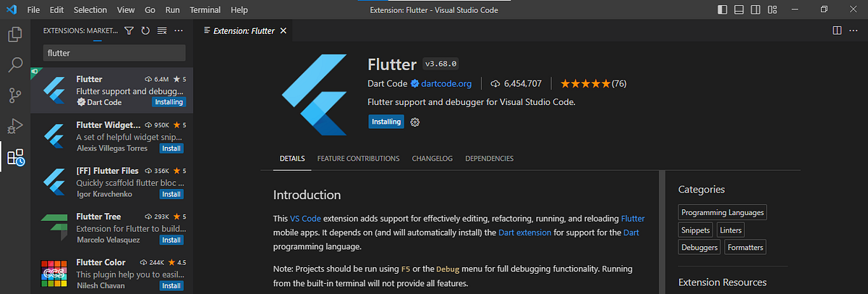Open the Terminal menu
The height and width of the screenshot is (294, 868).
click(x=205, y=10)
